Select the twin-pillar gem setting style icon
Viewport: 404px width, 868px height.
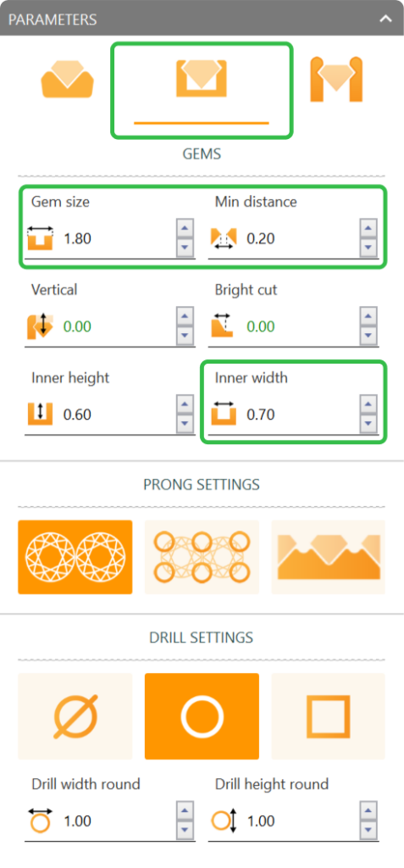point(336,79)
